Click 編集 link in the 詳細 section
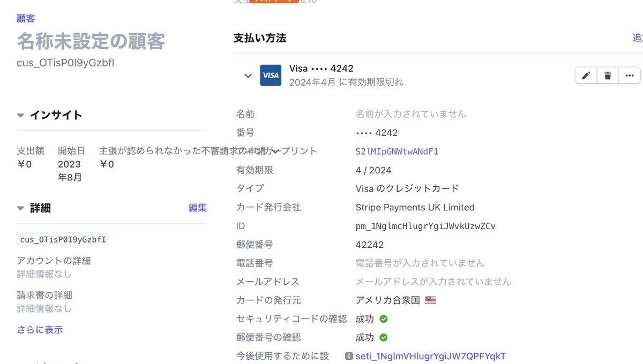This screenshot has height=364, width=643. pos(197,208)
